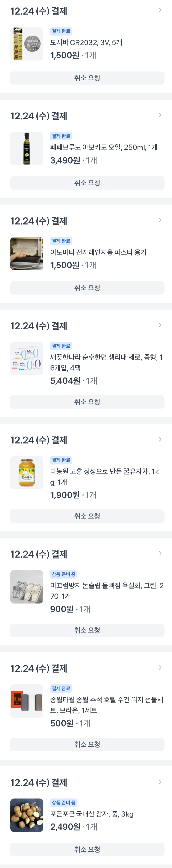Viewport: 172px width, 868px height.
Task: Expand the 깨끗한나라 sanitary pad order chevron
Action: 160,325
